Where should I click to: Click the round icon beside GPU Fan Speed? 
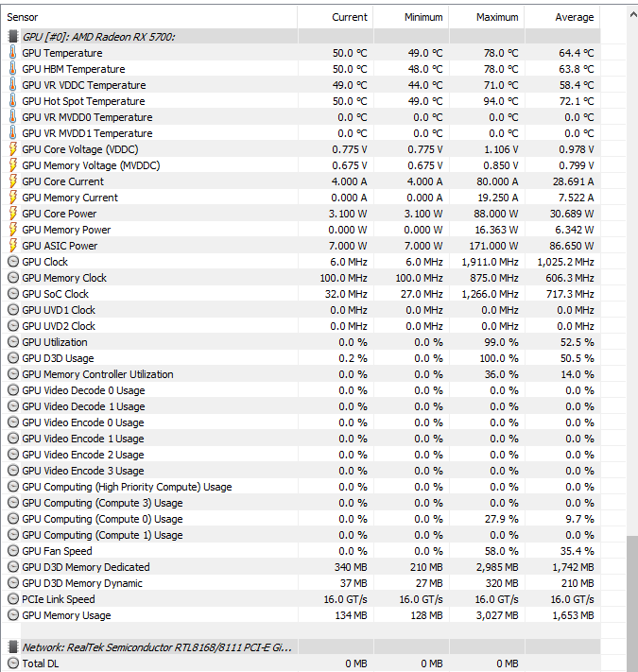coord(13,551)
